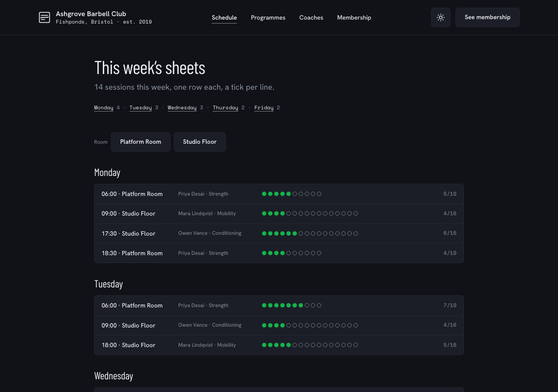
Task: Select Monday 06:00 Platform Room session
Action: (x=279, y=194)
